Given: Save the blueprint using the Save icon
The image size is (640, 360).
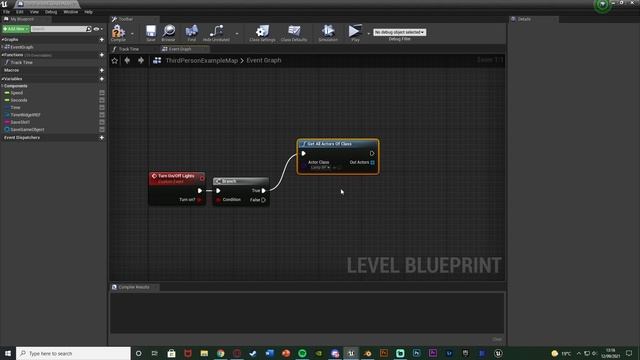Looking at the screenshot, I should (x=151, y=32).
